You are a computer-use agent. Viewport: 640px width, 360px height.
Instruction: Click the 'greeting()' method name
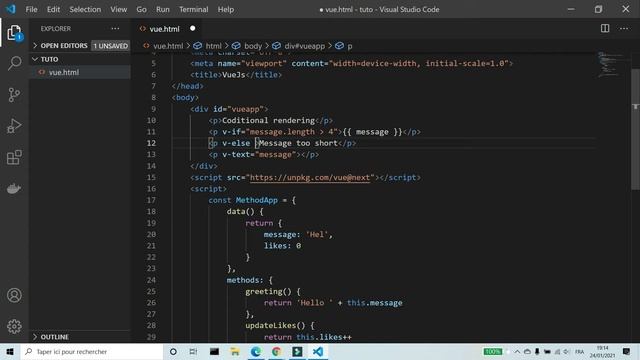(268, 291)
